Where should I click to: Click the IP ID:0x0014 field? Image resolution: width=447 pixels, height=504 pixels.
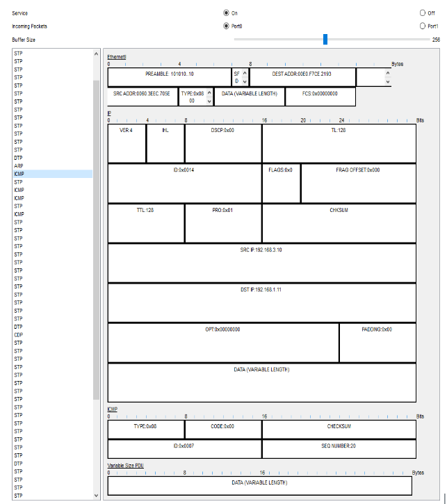click(185, 184)
